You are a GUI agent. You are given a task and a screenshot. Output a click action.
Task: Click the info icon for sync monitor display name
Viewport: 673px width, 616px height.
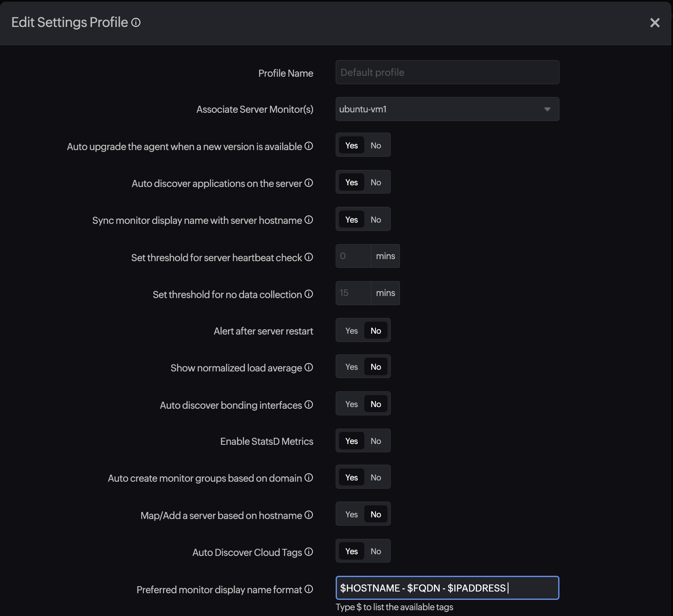point(309,220)
